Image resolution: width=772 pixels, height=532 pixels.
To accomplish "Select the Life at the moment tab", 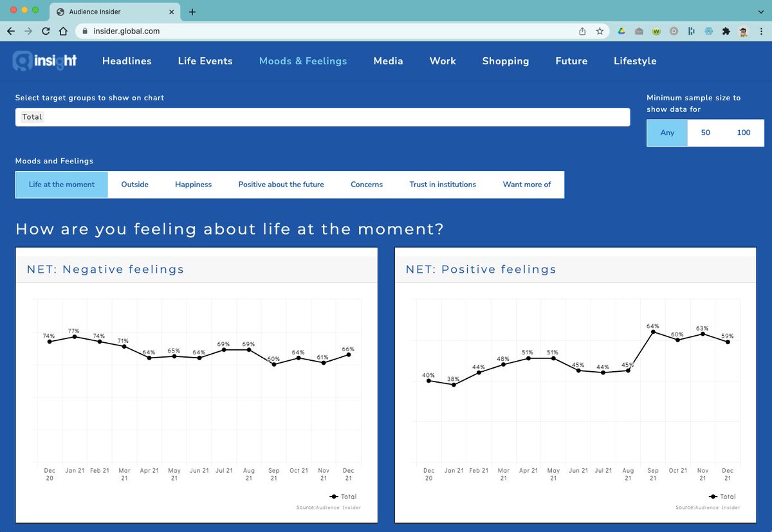I will tap(62, 185).
